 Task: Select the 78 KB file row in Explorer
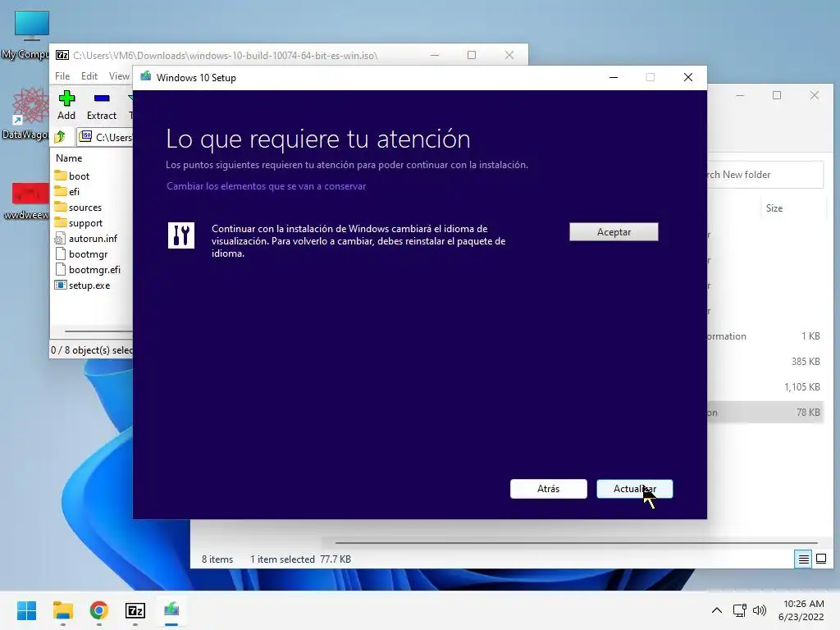pyautogui.click(x=765, y=413)
